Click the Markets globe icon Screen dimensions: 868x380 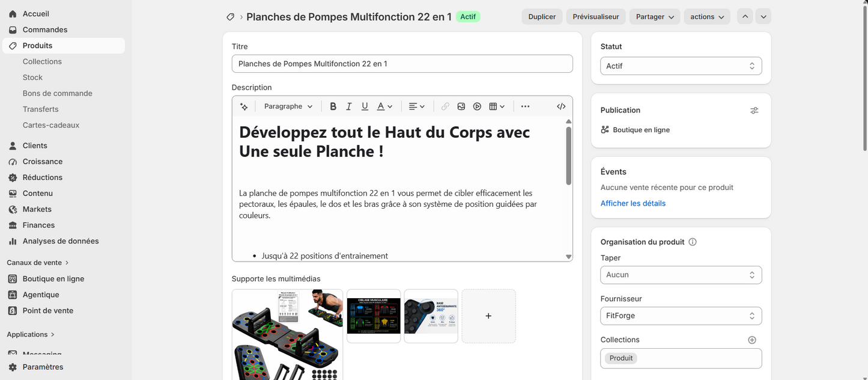click(13, 209)
